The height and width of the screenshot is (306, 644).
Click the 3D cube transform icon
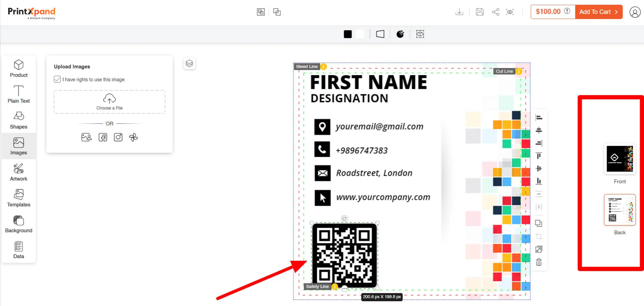click(x=420, y=34)
